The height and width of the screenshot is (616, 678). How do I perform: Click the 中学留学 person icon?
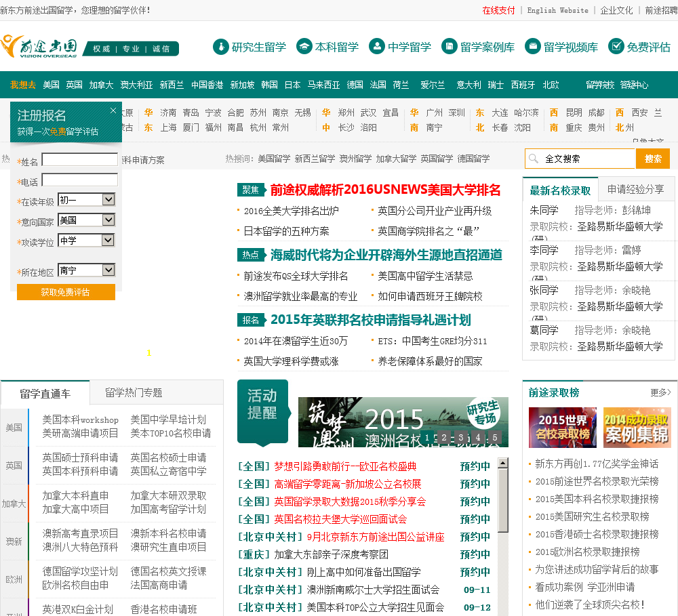377,47
